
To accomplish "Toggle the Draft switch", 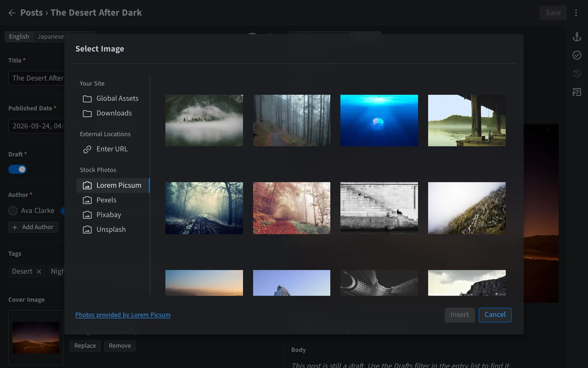I will [17, 169].
